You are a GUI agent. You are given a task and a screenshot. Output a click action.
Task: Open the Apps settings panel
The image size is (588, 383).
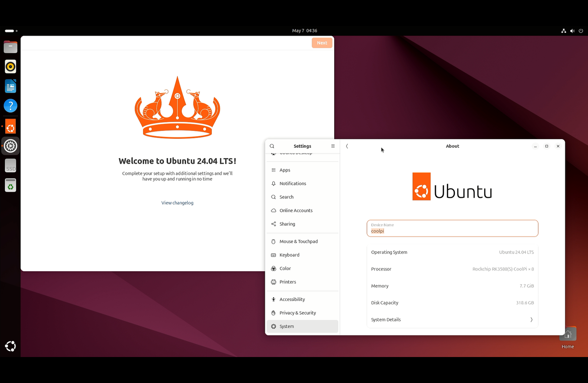pyautogui.click(x=302, y=170)
